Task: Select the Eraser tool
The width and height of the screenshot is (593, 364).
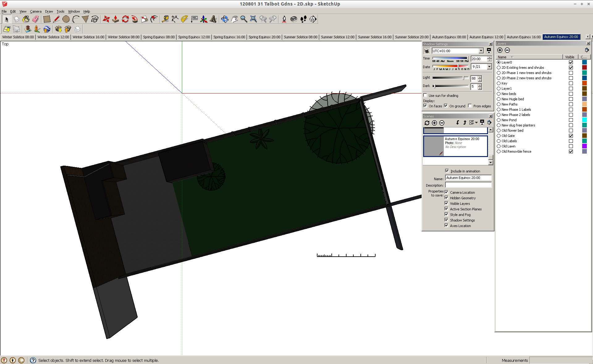Action: 36,19
